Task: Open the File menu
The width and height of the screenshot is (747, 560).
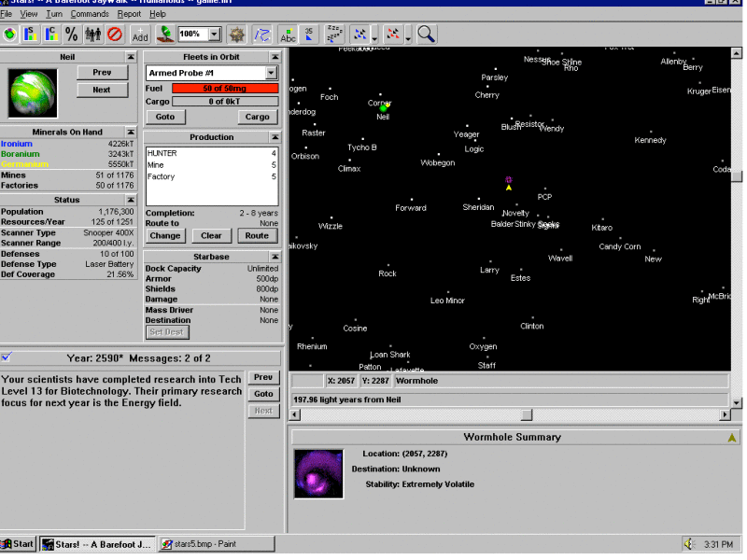Action: click(x=7, y=14)
